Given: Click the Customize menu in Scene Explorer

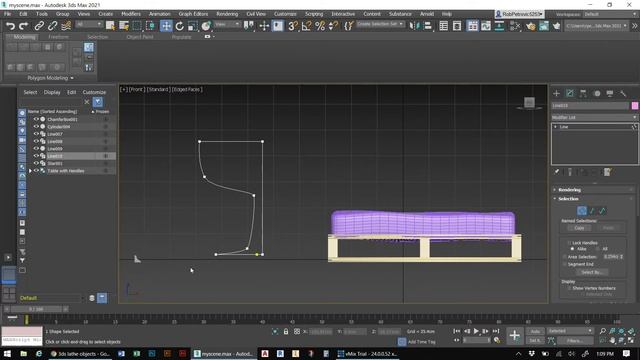Looking at the screenshot, I should pyautogui.click(x=94, y=92).
